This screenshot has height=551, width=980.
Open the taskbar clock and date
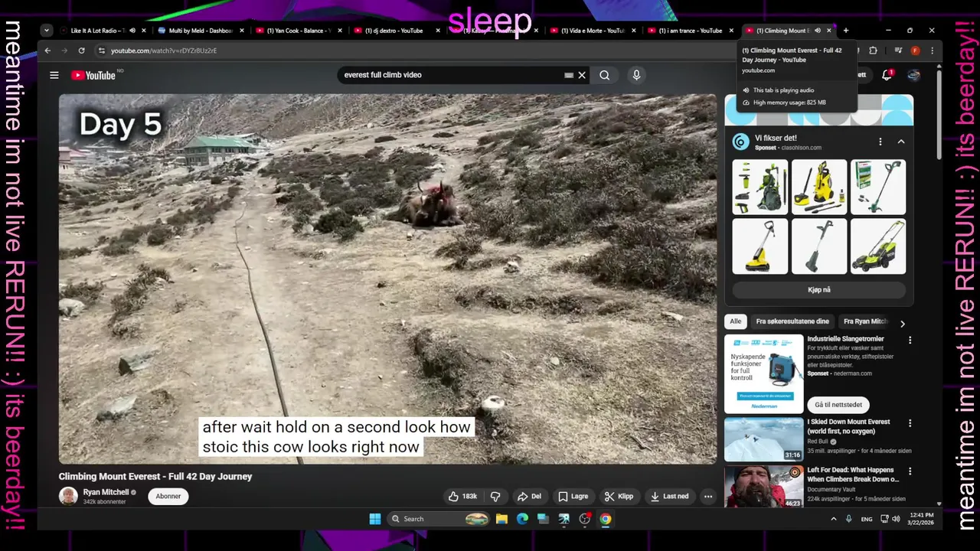tap(922, 519)
